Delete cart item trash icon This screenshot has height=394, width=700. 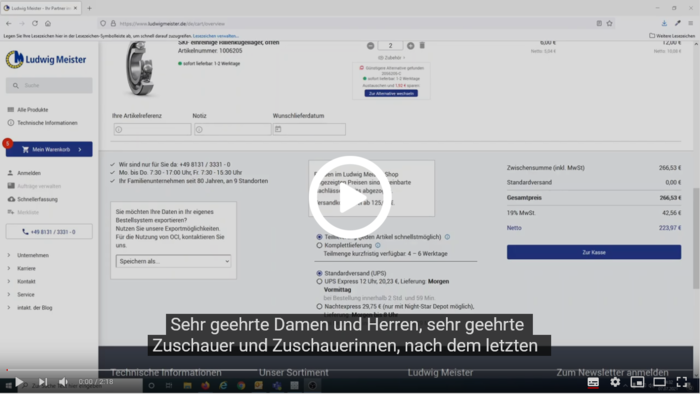pyautogui.click(x=422, y=46)
